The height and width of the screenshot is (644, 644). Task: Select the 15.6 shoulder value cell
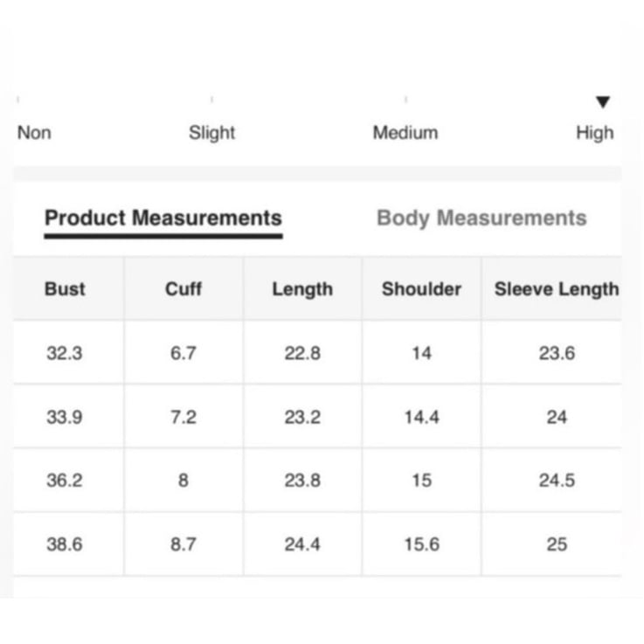coord(422,544)
